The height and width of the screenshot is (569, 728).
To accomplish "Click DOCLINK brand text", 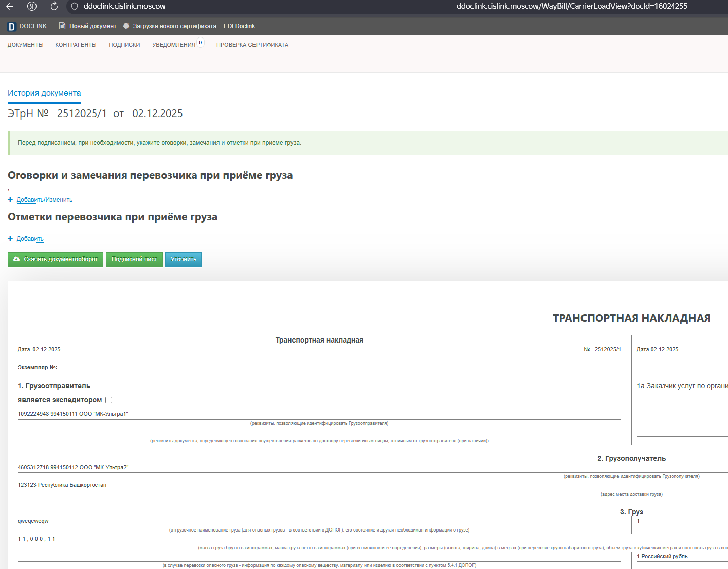I will pos(33,26).
